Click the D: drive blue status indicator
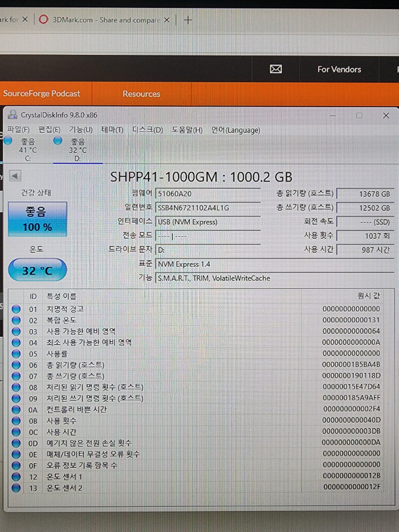This screenshot has height=532, width=399. point(57,140)
